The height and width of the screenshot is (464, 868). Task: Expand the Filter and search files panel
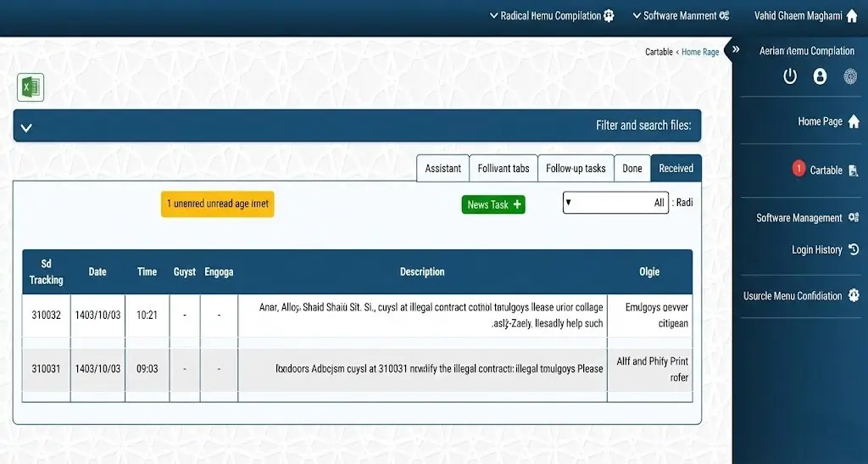tap(26, 127)
